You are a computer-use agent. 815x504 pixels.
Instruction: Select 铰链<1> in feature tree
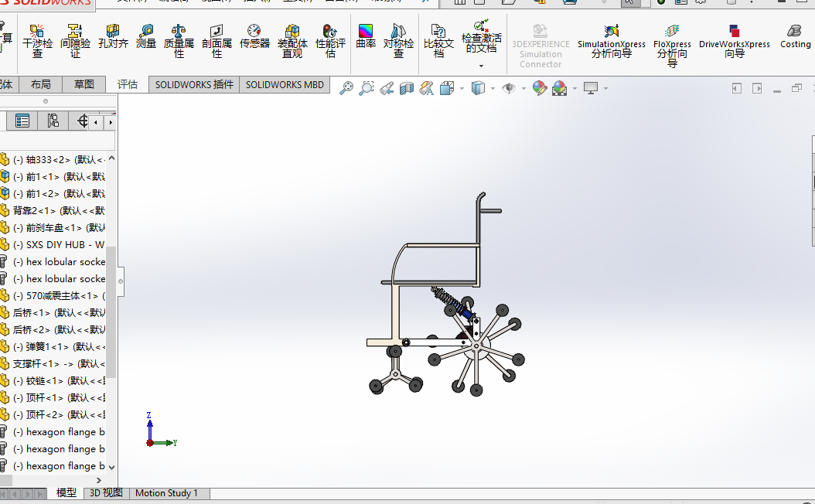click(53, 381)
